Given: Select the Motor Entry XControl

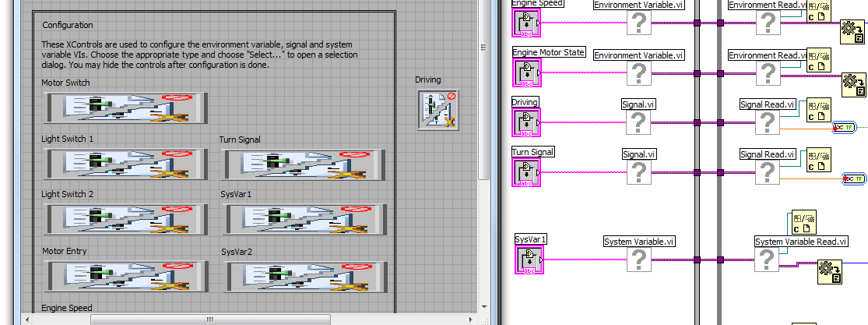Looking at the screenshot, I should (126, 276).
